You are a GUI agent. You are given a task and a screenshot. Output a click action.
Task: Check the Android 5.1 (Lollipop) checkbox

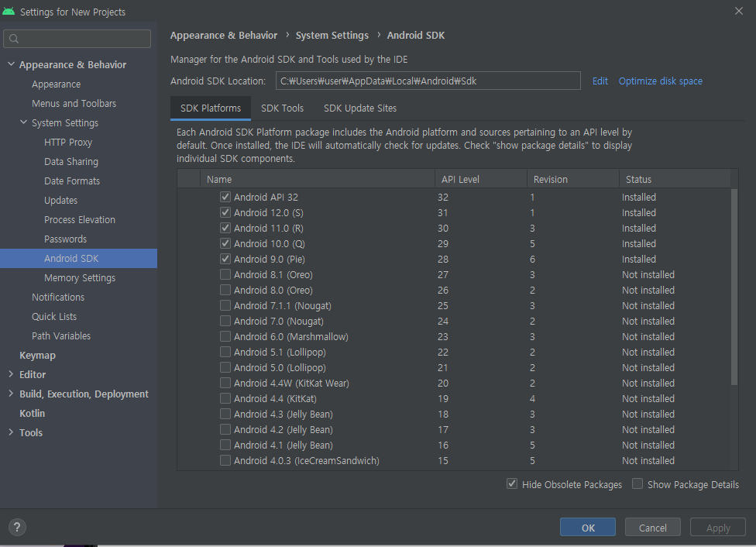[225, 352]
